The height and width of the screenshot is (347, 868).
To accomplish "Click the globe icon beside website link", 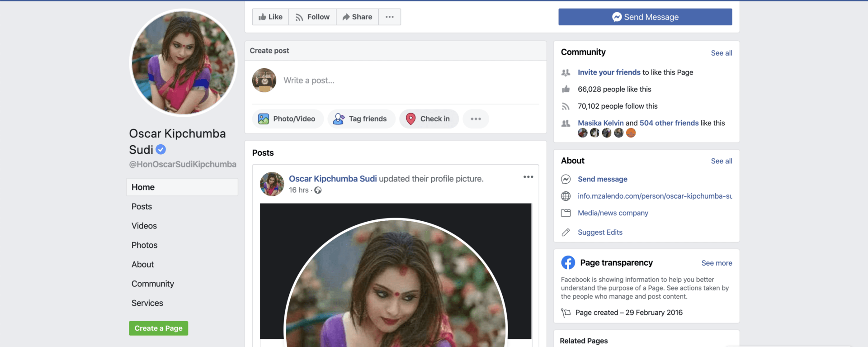I will pyautogui.click(x=566, y=196).
